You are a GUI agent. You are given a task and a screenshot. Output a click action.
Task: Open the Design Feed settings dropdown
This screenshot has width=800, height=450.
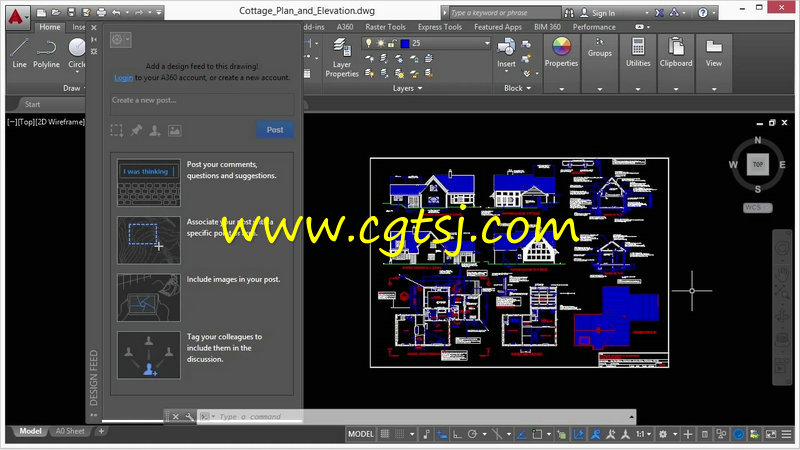(x=120, y=39)
